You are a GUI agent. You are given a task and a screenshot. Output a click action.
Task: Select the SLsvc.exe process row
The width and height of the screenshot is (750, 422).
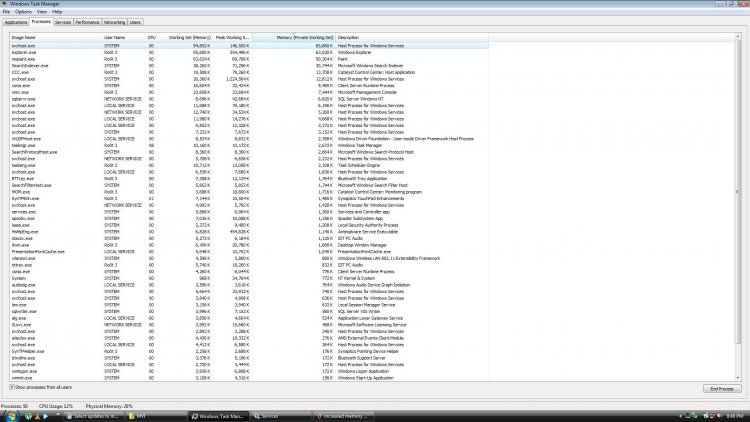click(x=249, y=325)
